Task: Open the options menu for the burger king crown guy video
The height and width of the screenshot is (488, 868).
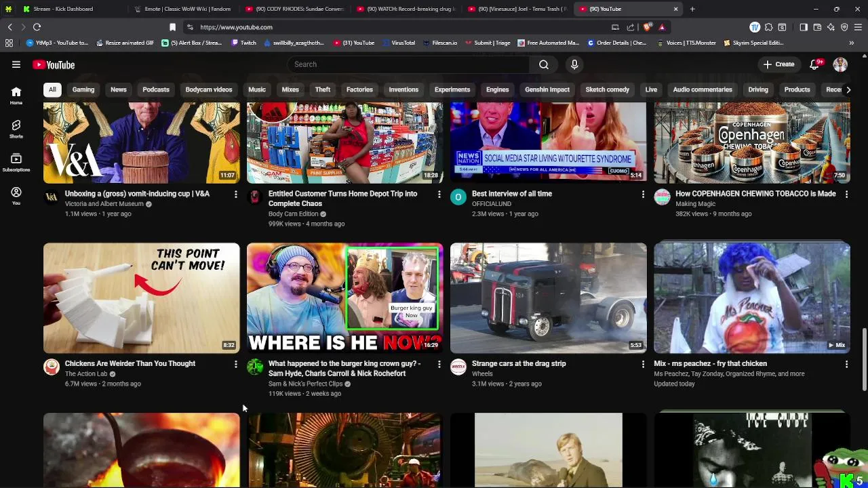Action: pos(439,364)
